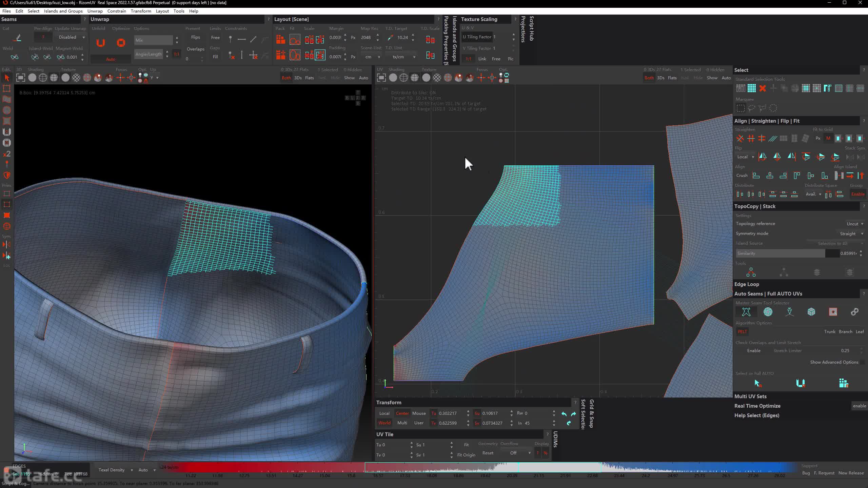
Task: Open the Flip Local dropdown
Action: point(745,157)
